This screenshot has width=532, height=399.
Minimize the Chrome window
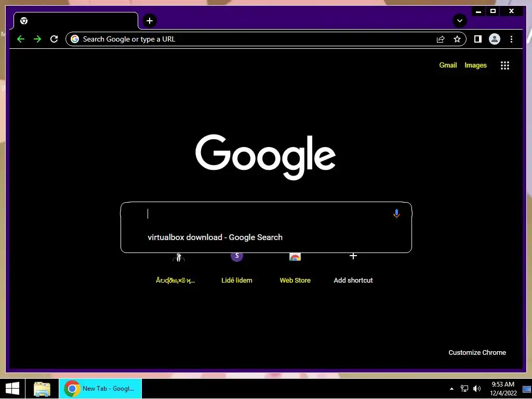click(x=478, y=11)
